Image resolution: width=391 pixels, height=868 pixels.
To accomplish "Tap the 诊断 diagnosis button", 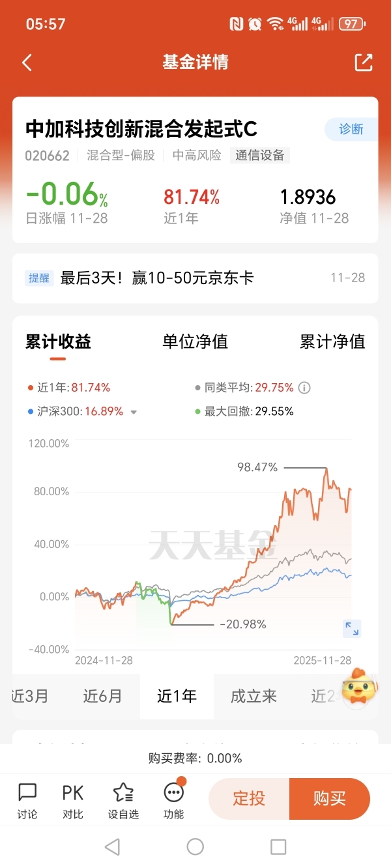I will pyautogui.click(x=351, y=129).
